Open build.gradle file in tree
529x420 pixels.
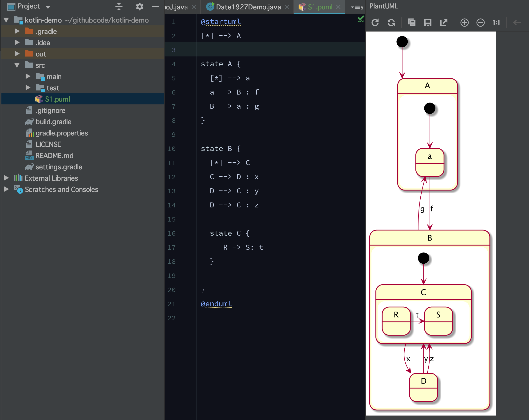(x=53, y=122)
